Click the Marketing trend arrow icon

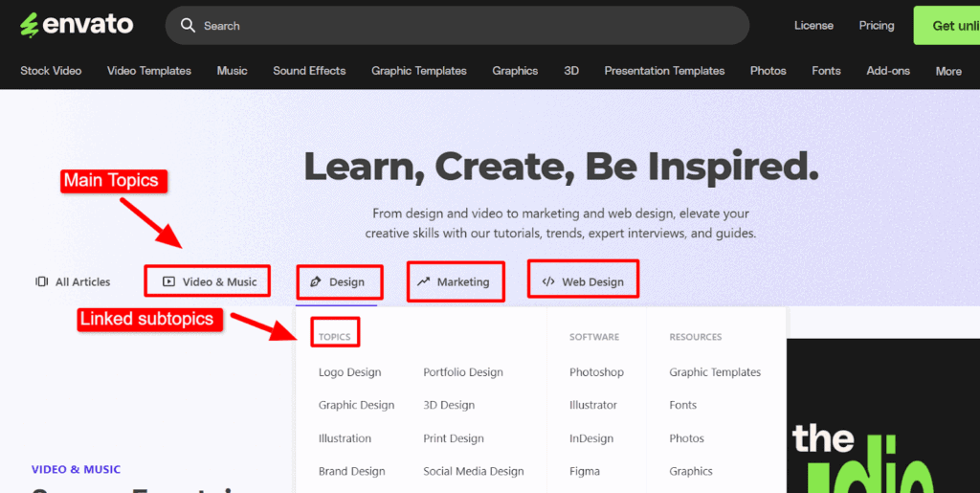click(x=424, y=281)
